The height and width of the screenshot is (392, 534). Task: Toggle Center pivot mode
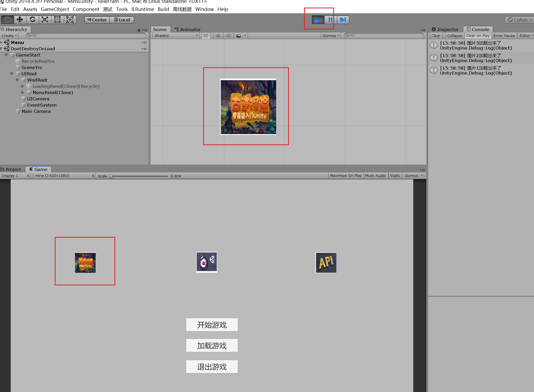(x=97, y=20)
